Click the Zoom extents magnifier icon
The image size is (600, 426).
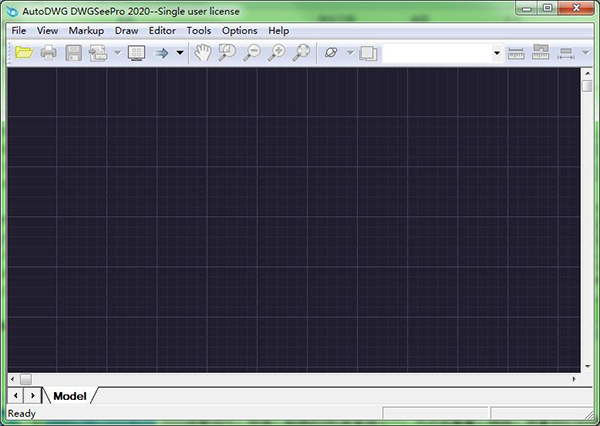pyautogui.click(x=302, y=53)
